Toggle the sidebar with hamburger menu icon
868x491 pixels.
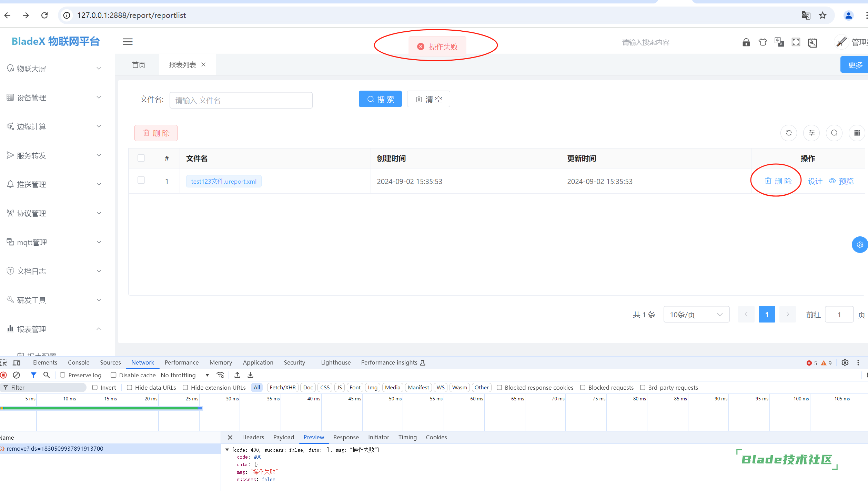click(128, 42)
